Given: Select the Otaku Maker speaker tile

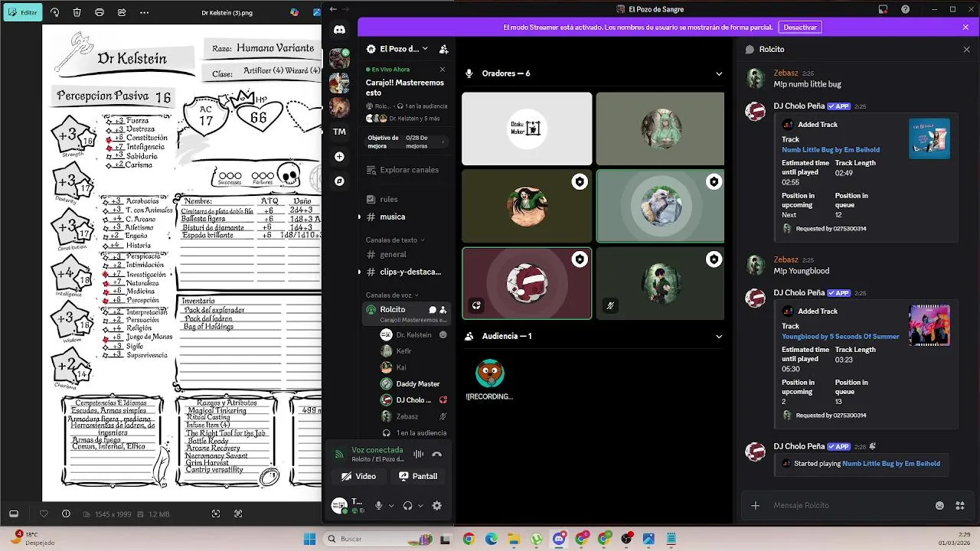Looking at the screenshot, I should point(527,129).
